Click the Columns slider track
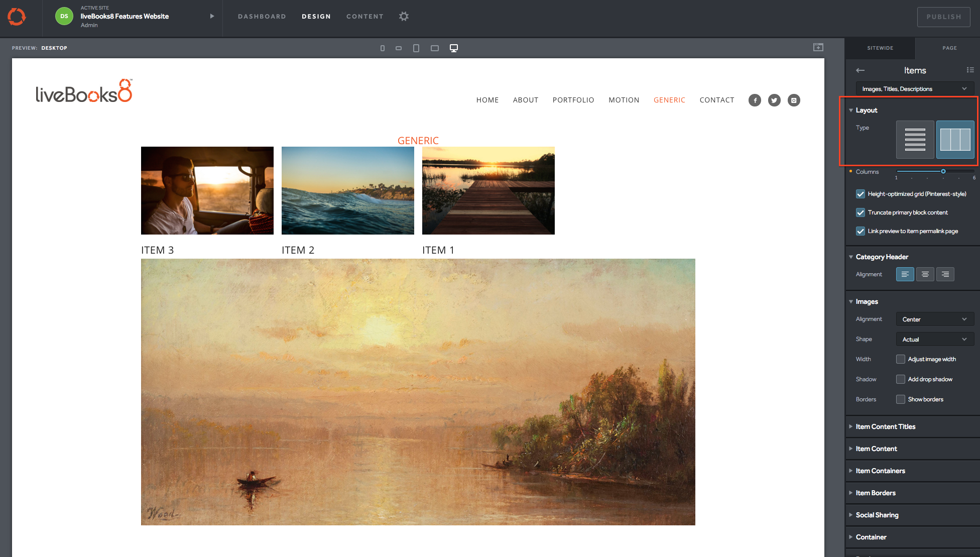Image resolution: width=980 pixels, height=557 pixels. tap(919, 172)
